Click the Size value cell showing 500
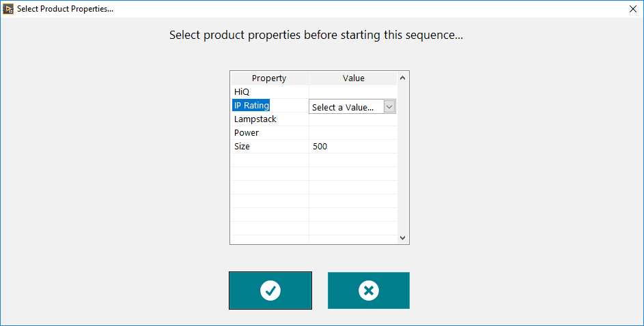Image resolution: width=644 pixels, height=326 pixels. tap(353, 146)
